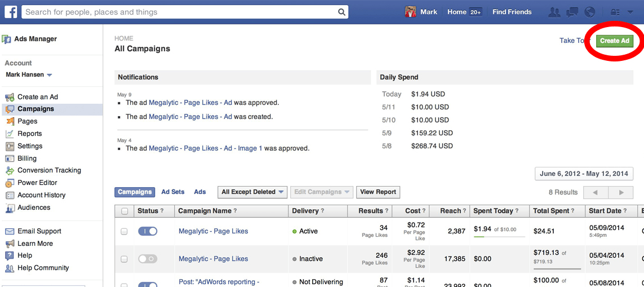Viewport: 644px width, 287px height.
Task: Open the messages icon in top bar
Action: tap(572, 12)
